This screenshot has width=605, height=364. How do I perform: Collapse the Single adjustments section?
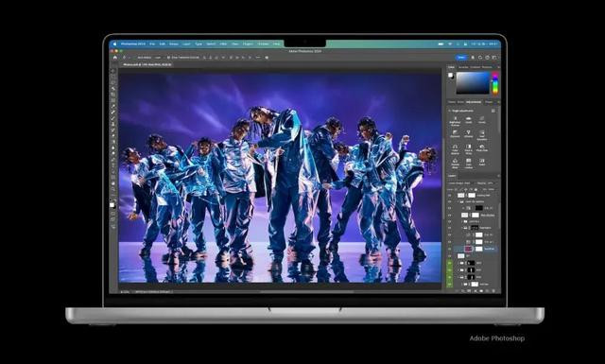[450, 111]
